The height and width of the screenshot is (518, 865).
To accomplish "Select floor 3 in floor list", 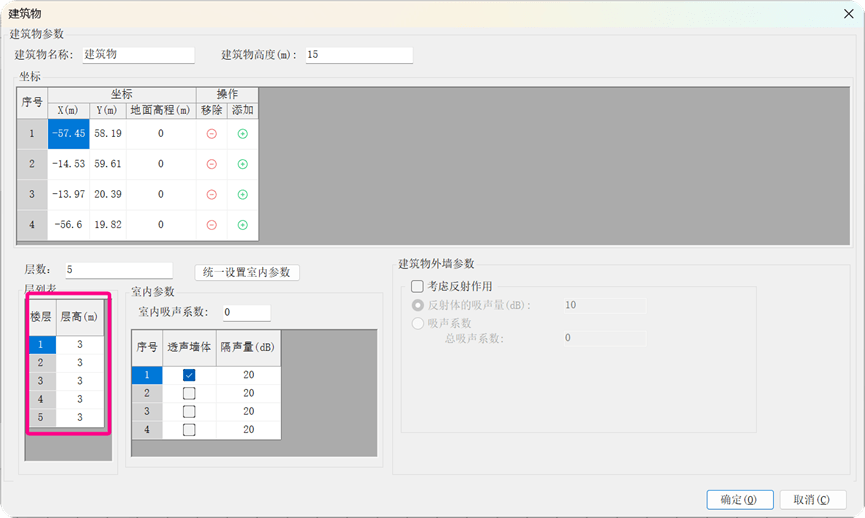I will (41, 381).
